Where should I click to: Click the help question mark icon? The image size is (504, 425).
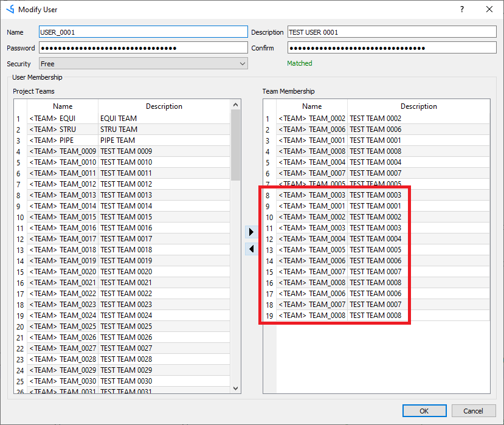click(x=461, y=9)
